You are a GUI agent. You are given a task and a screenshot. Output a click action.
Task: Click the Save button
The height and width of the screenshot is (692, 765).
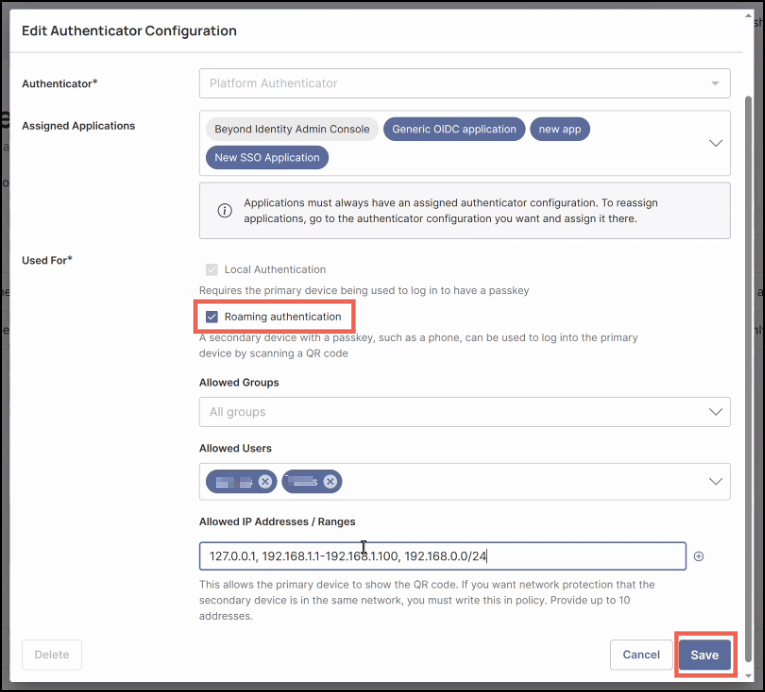pos(705,655)
